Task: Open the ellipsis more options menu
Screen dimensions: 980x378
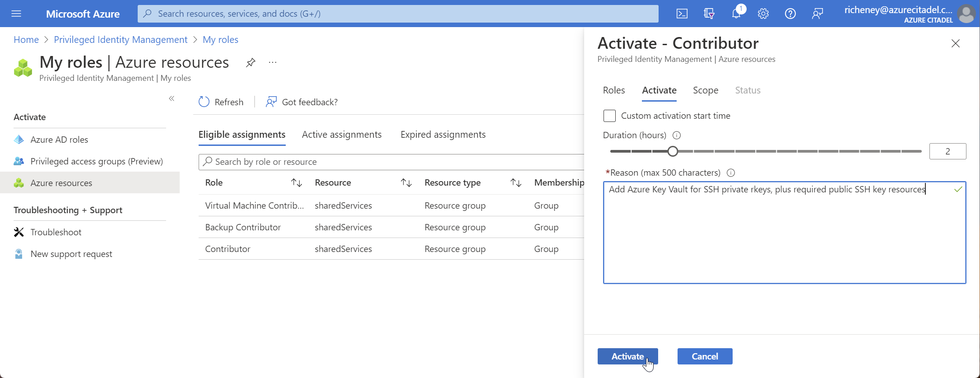Action: (272, 62)
